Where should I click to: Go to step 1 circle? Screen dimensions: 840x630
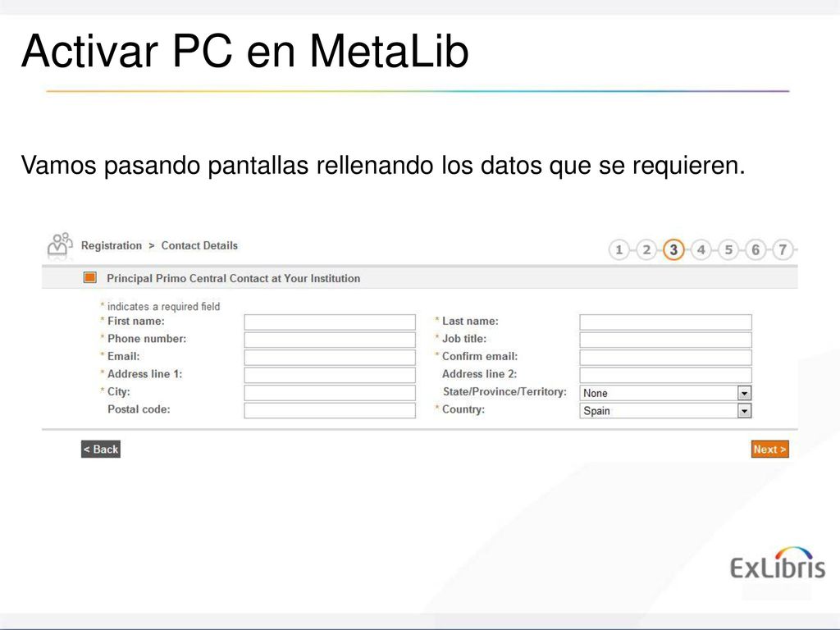[x=619, y=249]
